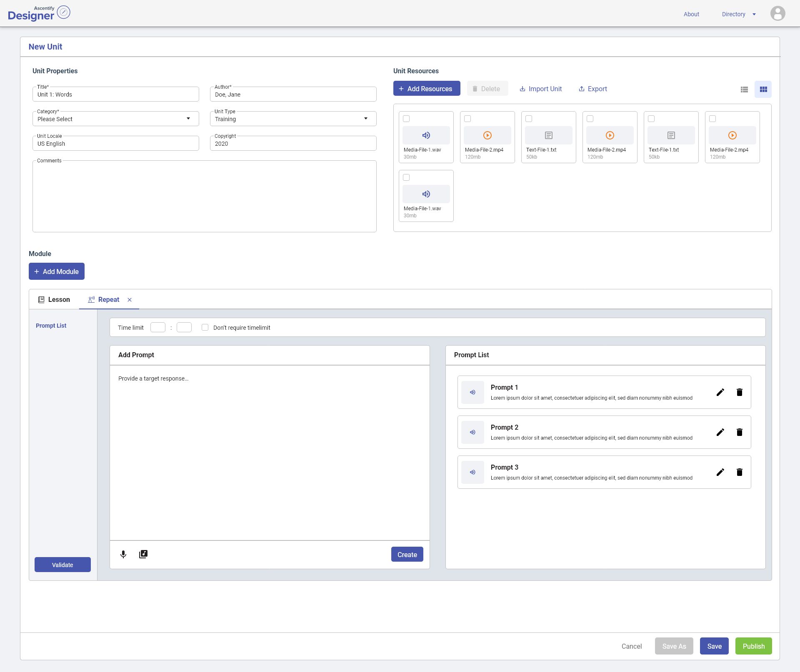Open the Unit Type dropdown
Viewport: 800px width, 672px height.
tap(293, 119)
